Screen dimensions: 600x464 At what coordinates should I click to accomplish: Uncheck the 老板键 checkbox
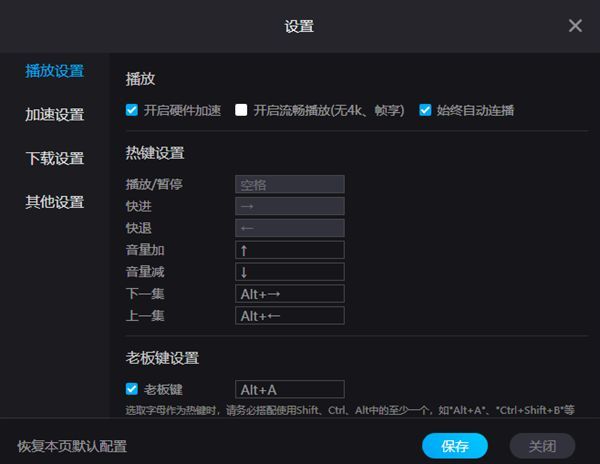click(x=132, y=389)
